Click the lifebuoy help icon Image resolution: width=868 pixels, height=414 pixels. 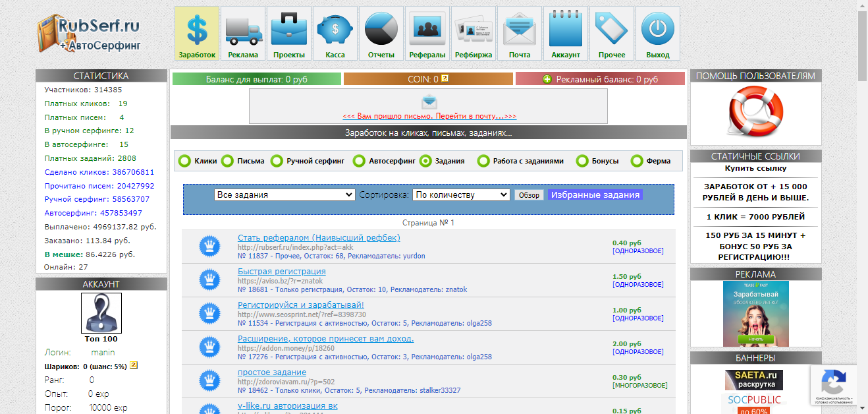pos(756,113)
